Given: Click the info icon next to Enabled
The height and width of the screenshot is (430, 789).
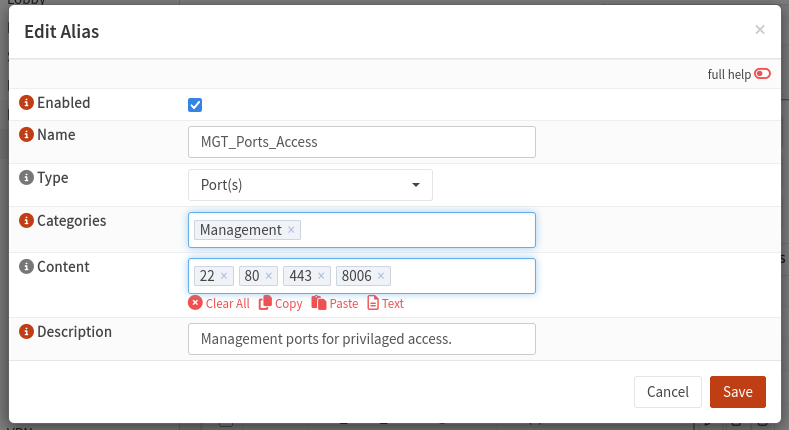Looking at the screenshot, I should tap(26, 103).
